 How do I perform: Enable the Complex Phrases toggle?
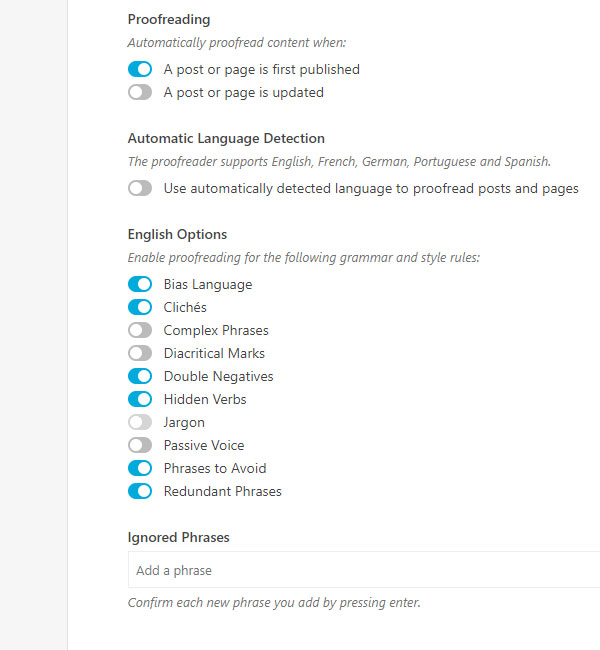click(140, 331)
